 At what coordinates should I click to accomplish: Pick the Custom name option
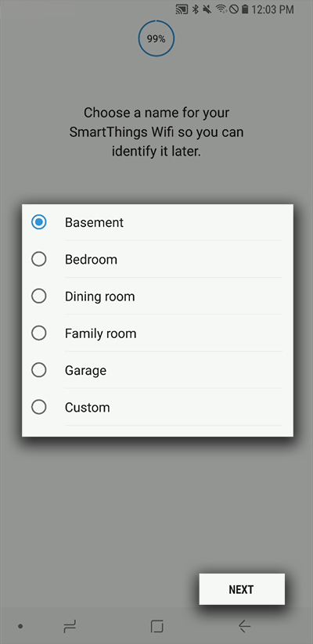coord(157,407)
